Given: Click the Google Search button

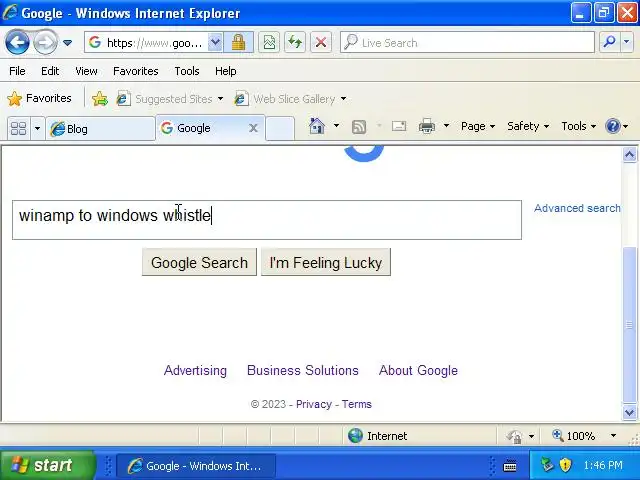Looking at the screenshot, I should point(199,262).
